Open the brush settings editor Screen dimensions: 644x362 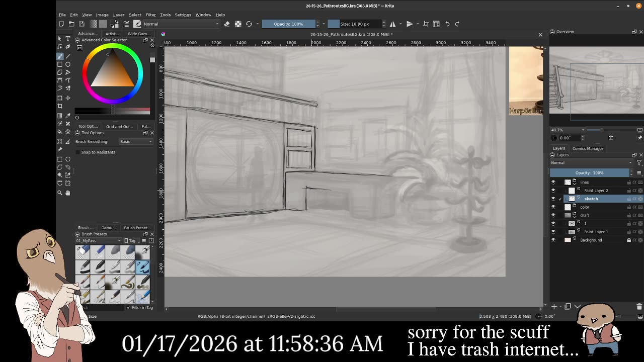point(126,24)
